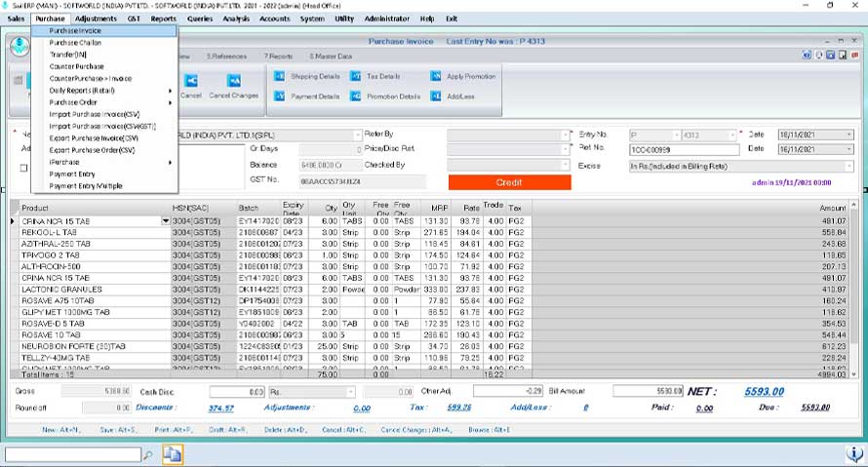
Task: Tick the checkbox below the Name field
Action: tap(23, 168)
